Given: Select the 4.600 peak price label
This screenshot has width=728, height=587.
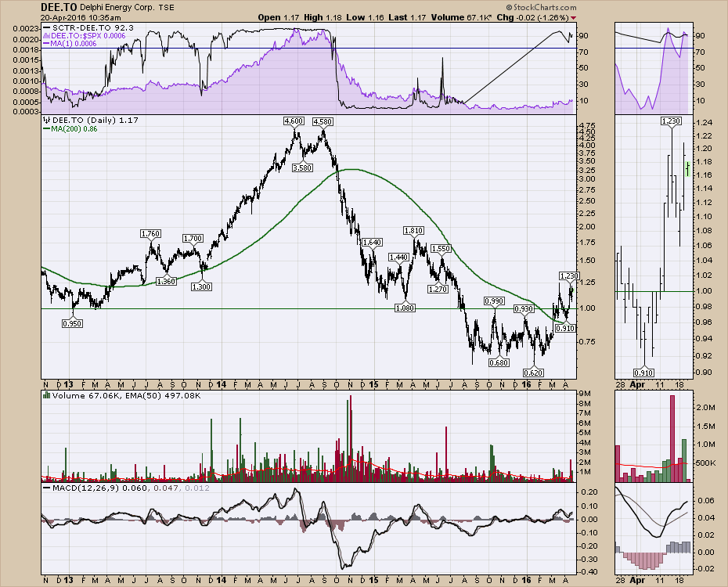Looking at the screenshot, I should (294, 121).
